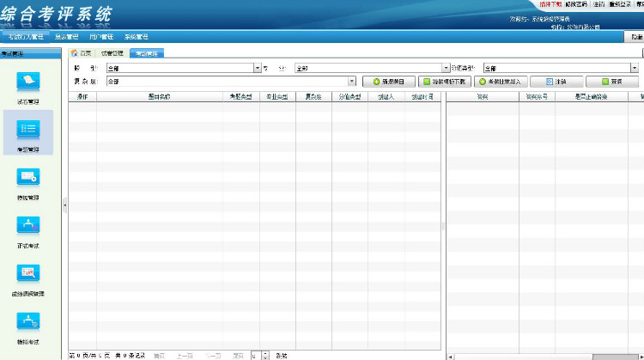The height and width of the screenshot is (360, 644).
Task: Click the 跳转 jump button
Action: point(282,356)
